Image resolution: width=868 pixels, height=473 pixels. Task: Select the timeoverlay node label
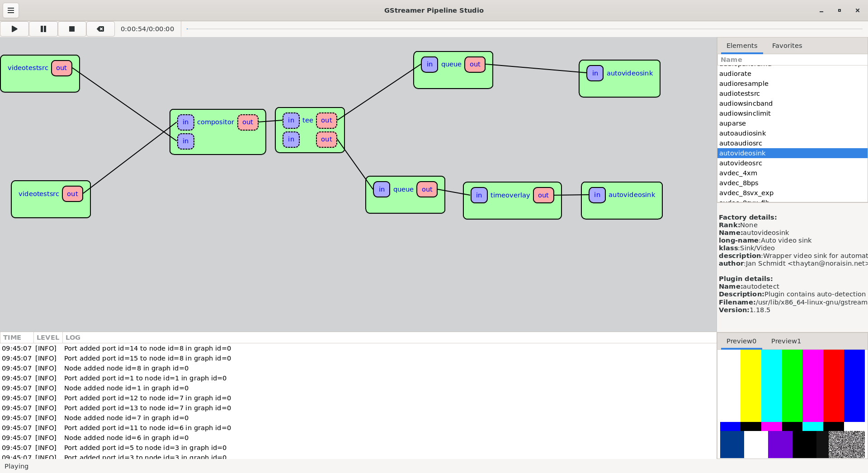(510, 195)
